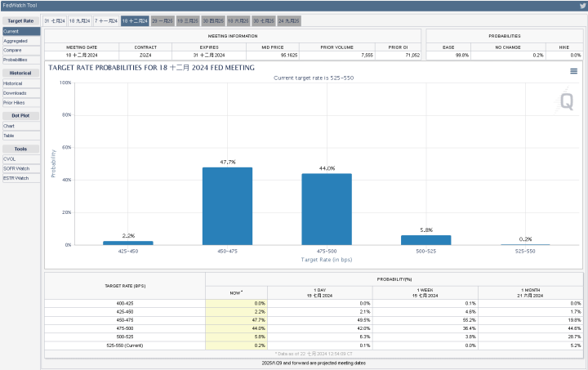
Task: Open the Aggregated view
Action: pos(21,41)
